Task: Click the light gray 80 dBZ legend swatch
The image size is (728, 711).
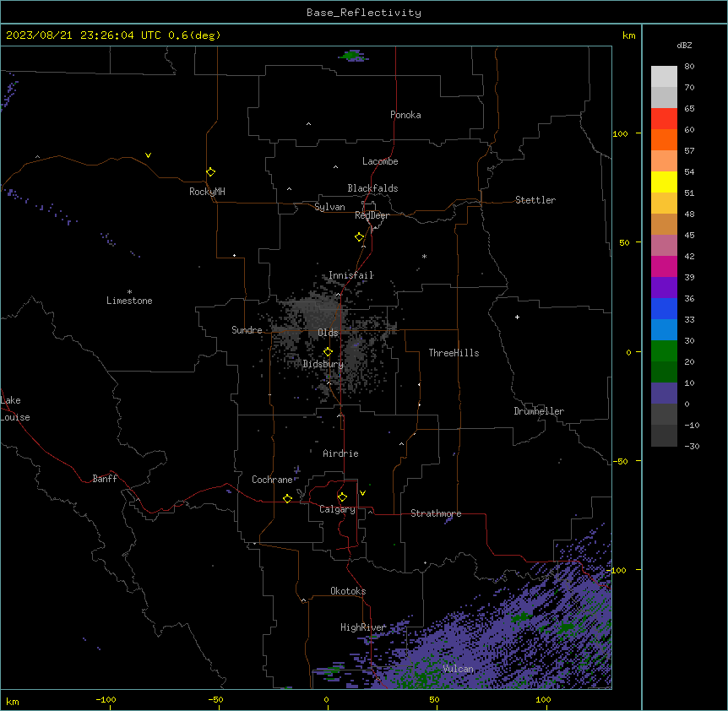Action: tap(664, 77)
